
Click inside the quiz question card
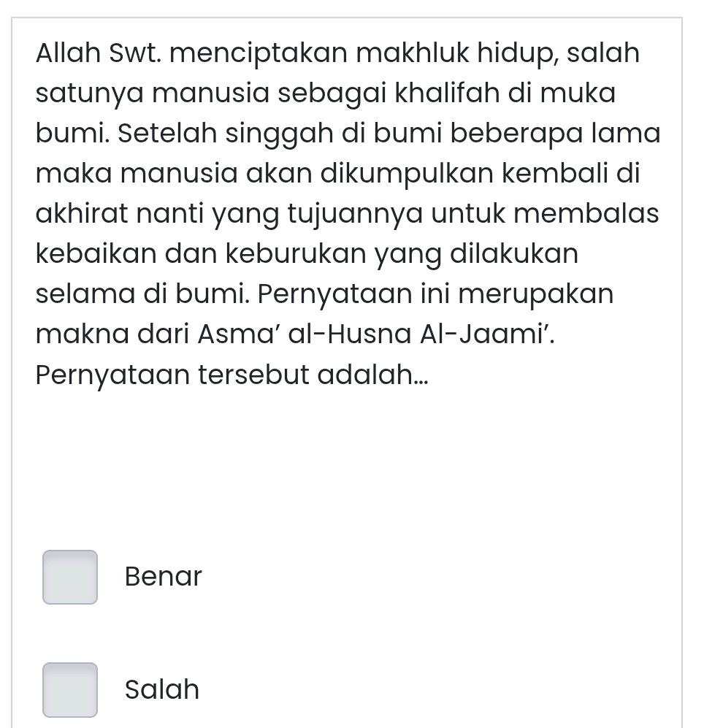(x=351, y=292)
